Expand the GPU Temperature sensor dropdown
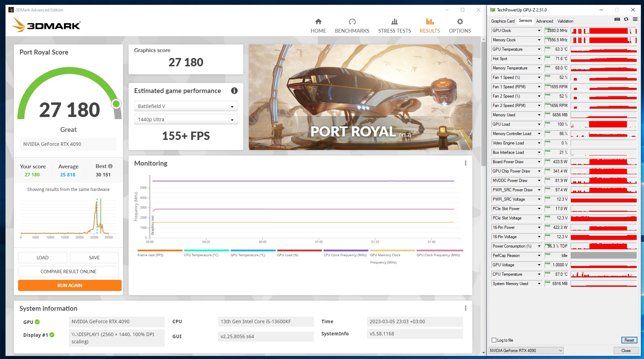The height and width of the screenshot is (359, 644). (x=539, y=49)
